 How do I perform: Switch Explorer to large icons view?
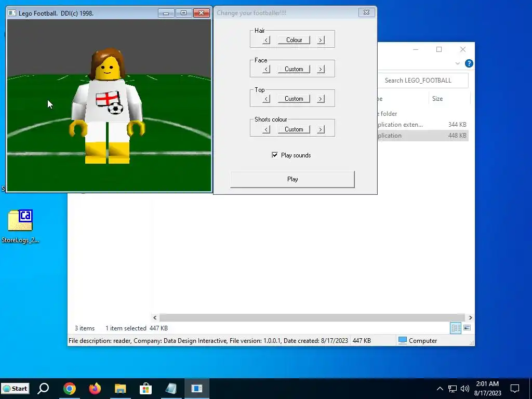tap(467, 328)
